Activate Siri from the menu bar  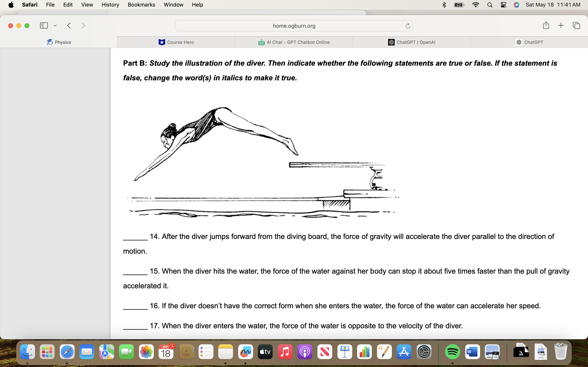(x=517, y=5)
